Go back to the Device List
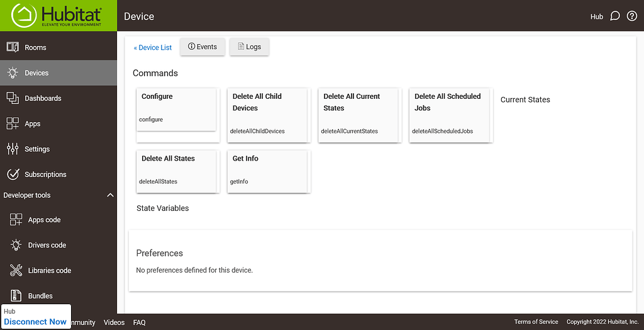Screen dimensions: 644x330 [x=153, y=47]
